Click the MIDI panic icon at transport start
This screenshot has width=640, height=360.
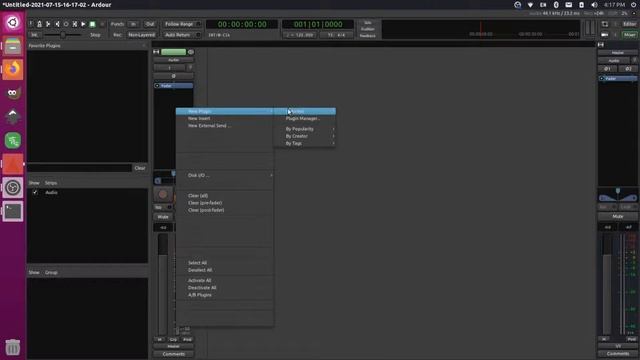(x=31, y=24)
